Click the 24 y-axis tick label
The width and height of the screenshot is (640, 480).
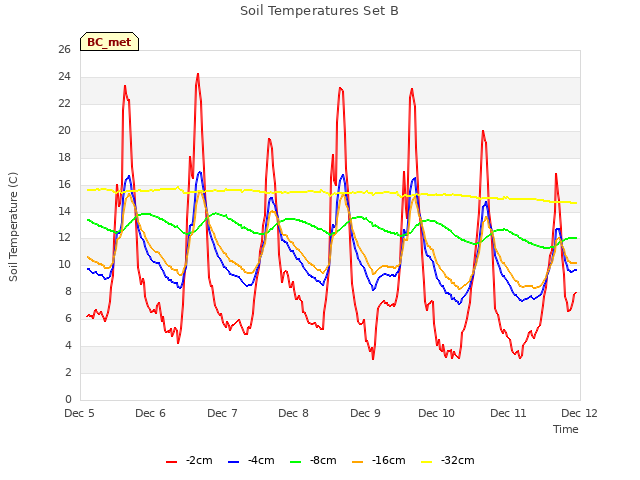coord(64,77)
